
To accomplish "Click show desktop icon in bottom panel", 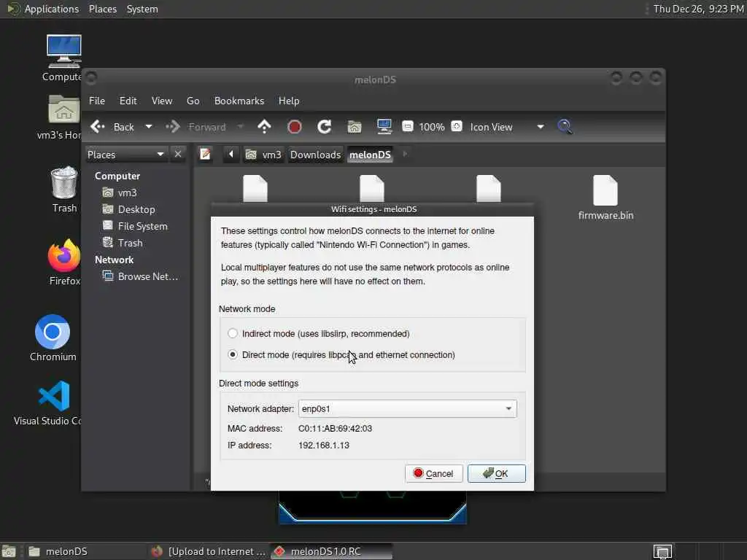I will pyautogui.click(x=9, y=551).
